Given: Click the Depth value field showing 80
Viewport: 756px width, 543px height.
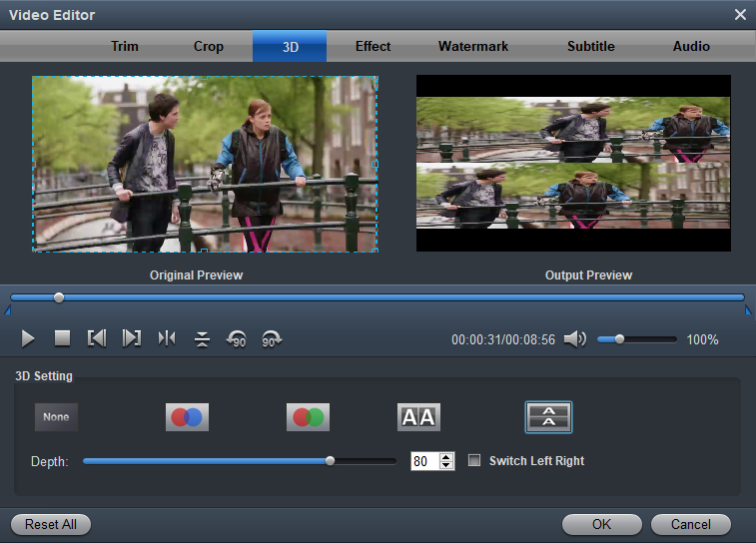Looking at the screenshot, I should tap(425, 461).
